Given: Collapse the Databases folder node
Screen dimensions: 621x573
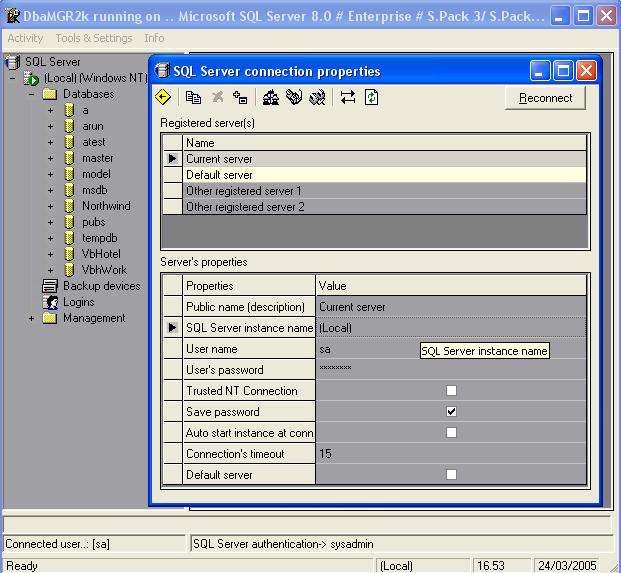Looking at the screenshot, I should click(x=32, y=94).
